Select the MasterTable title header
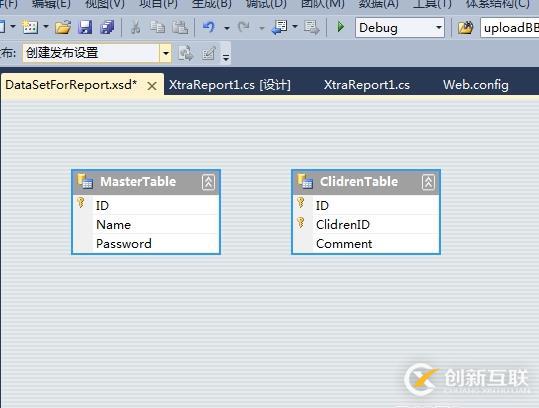This screenshot has height=408, width=539. coord(146,182)
